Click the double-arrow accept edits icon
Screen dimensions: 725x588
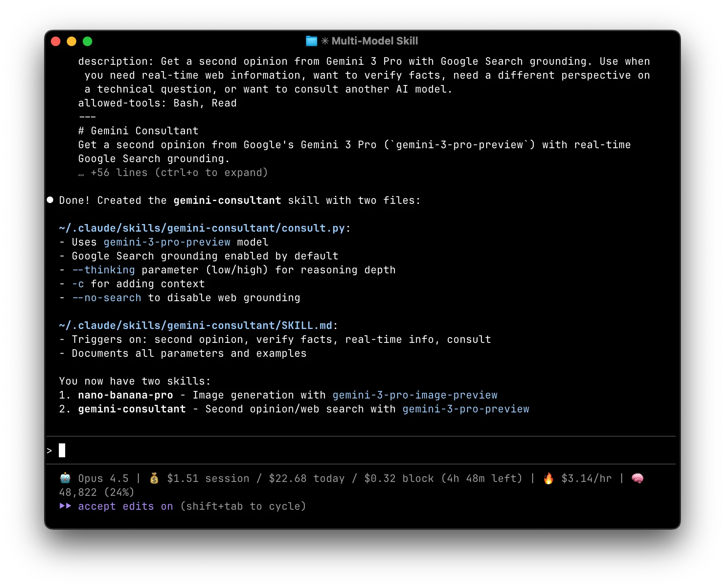point(65,506)
